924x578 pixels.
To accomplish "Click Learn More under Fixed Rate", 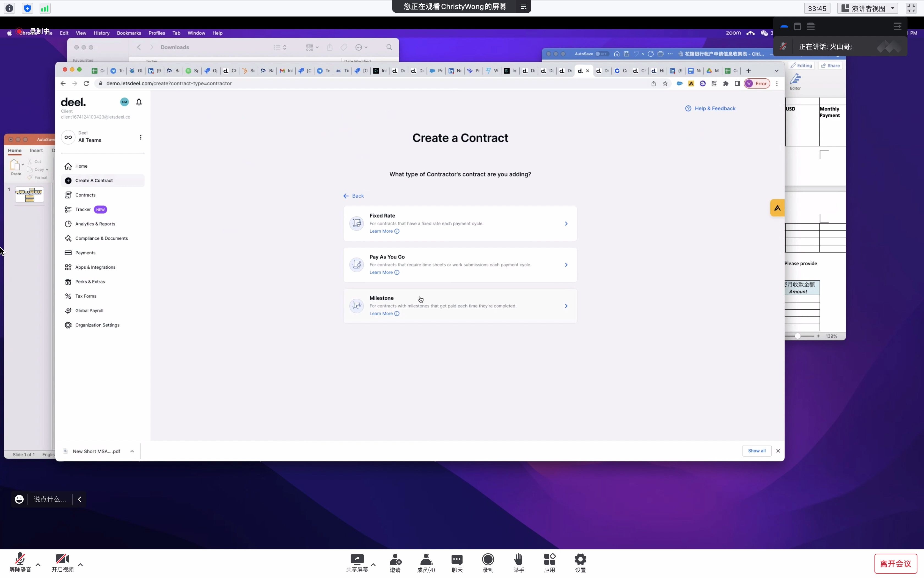I will [384, 231].
